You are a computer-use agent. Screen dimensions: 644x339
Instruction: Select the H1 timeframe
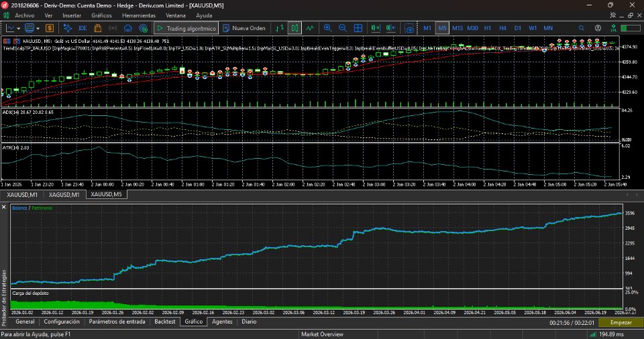[488, 28]
